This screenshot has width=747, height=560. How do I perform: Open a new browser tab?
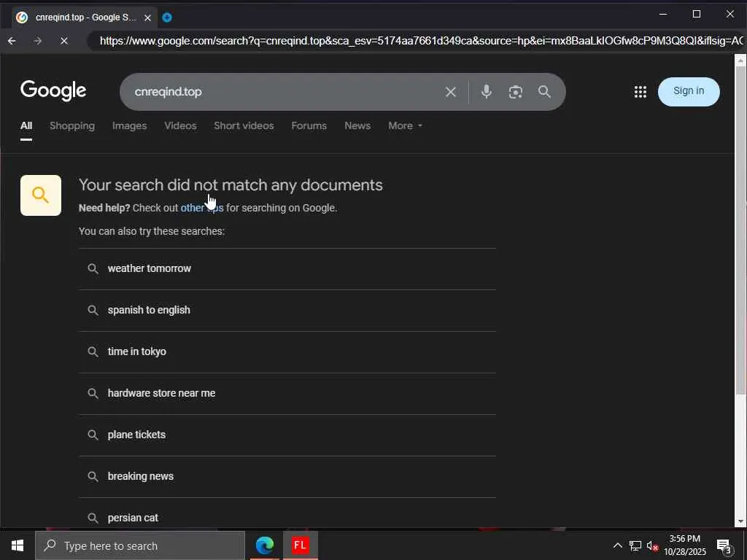pos(167,17)
